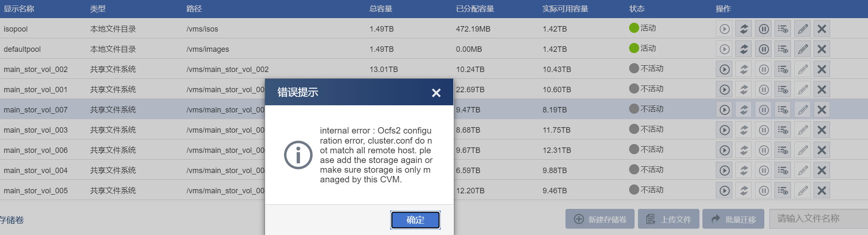868x235 pixels.
Task: Edit the isopool storage pool
Action: pos(803,29)
